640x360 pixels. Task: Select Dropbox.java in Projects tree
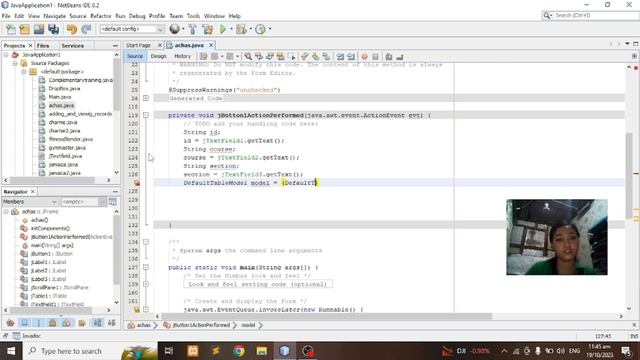(64, 89)
